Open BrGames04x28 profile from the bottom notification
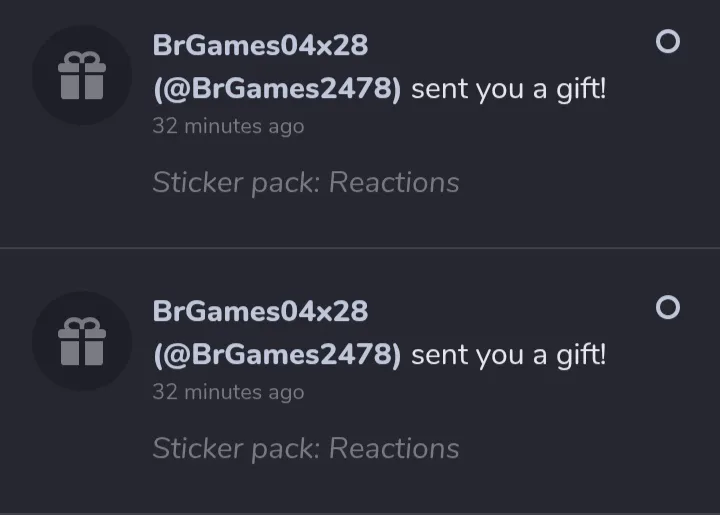 tap(260, 311)
